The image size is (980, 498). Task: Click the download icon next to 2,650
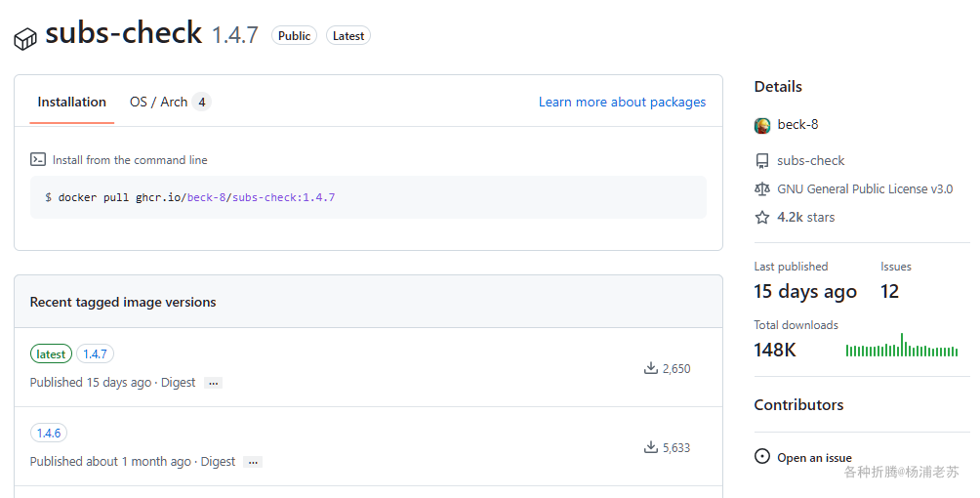[650, 368]
